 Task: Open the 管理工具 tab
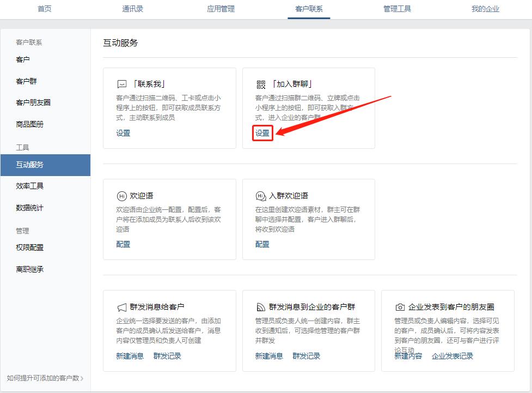tap(397, 9)
